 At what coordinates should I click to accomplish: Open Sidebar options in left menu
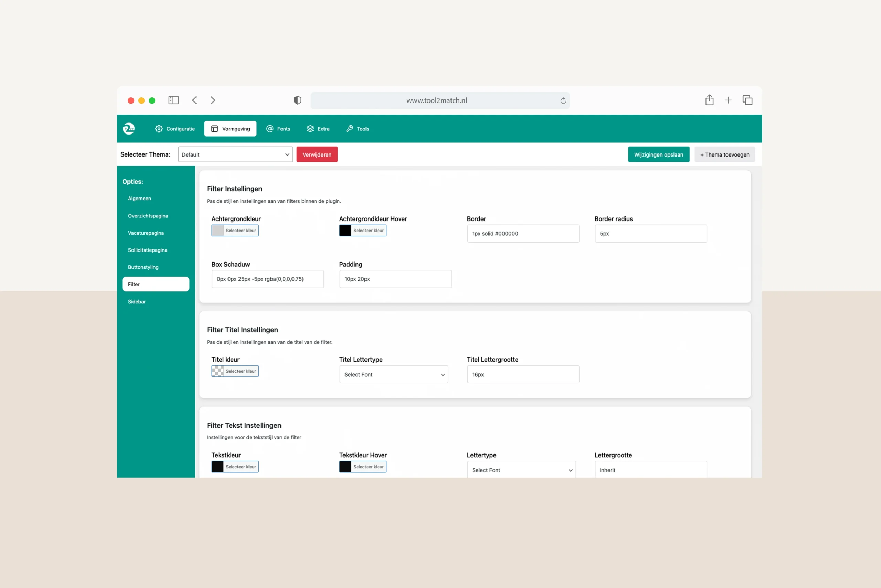coord(137,301)
